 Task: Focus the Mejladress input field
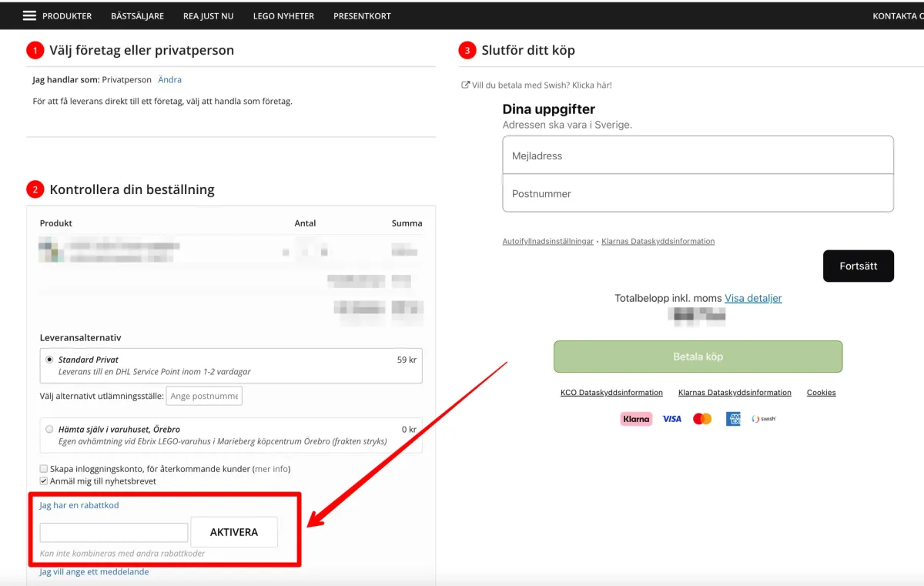[x=698, y=156]
